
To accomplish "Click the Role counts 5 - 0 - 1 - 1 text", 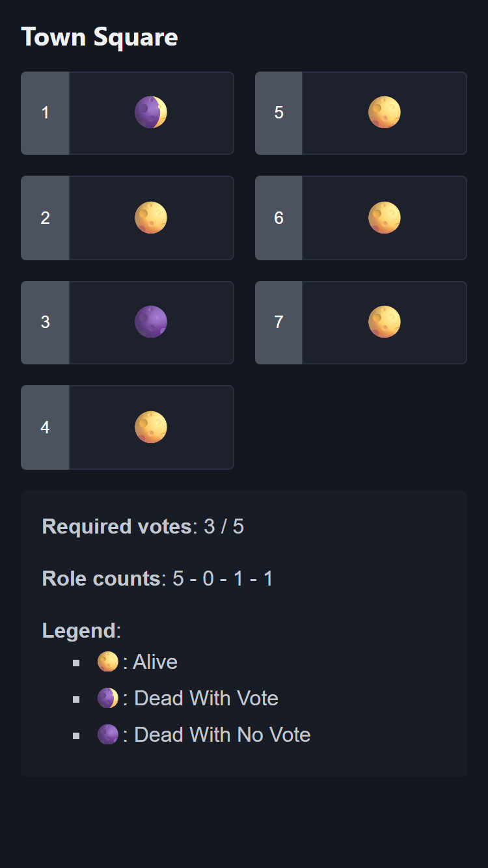I will pyautogui.click(x=157, y=578).
